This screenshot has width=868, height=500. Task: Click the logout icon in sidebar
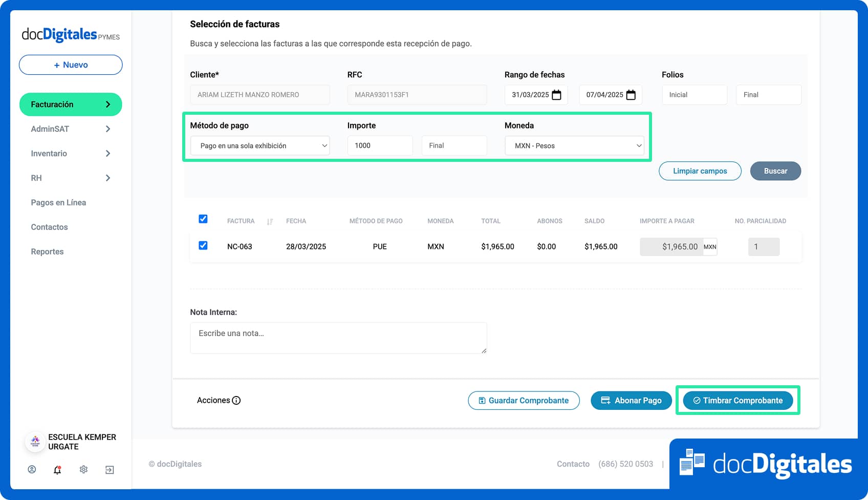click(x=110, y=469)
